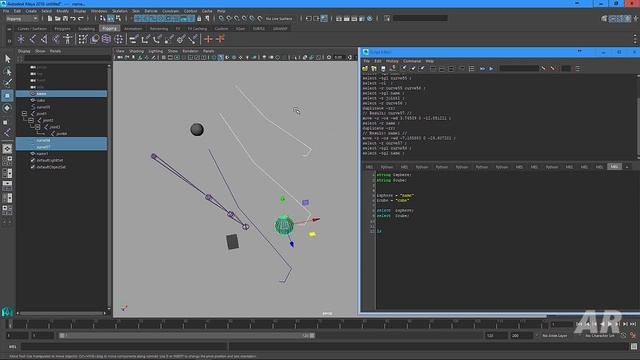This screenshot has height=360, width=640.
Task: Click the New Scene icon
Action: click(x=49, y=18)
